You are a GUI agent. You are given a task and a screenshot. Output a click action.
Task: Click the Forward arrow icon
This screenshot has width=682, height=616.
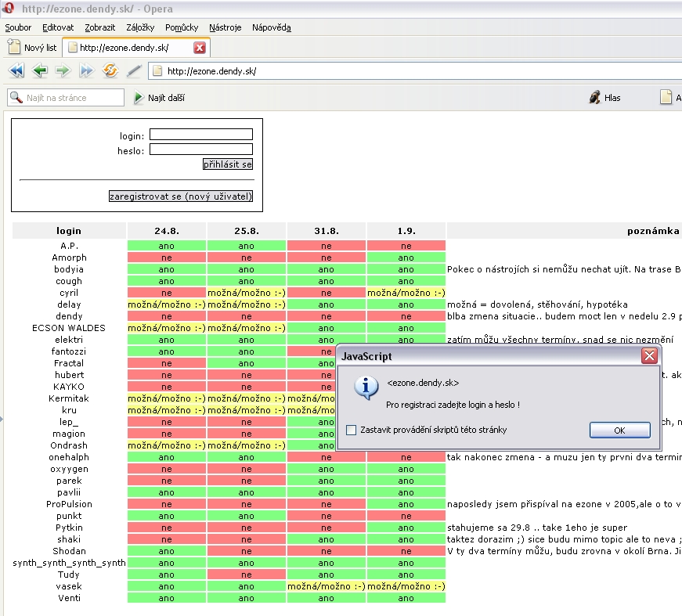pyautogui.click(x=63, y=71)
